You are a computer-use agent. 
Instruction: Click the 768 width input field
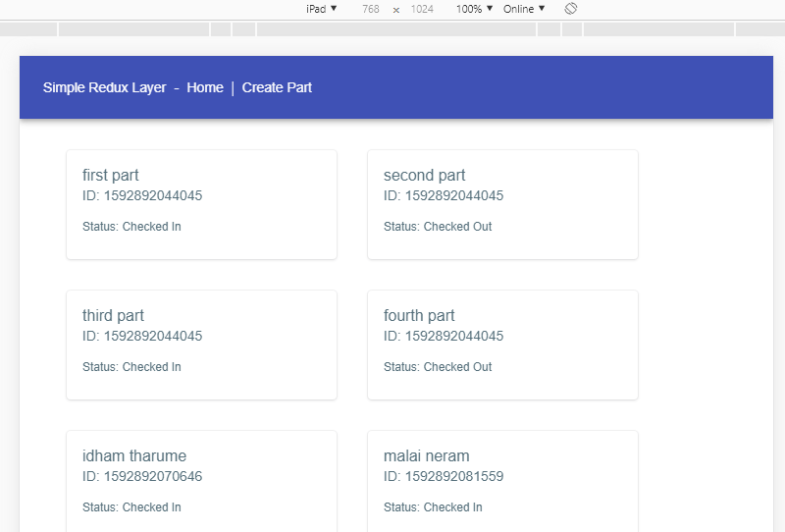[x=371, y=9]
